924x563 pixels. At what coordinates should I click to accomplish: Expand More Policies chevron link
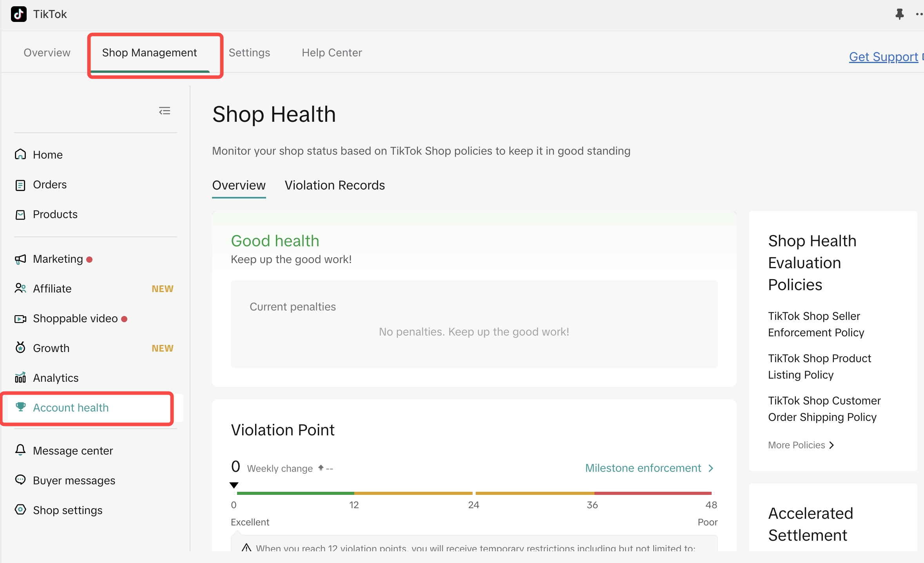pyautogui.click(x=801, y=445)
